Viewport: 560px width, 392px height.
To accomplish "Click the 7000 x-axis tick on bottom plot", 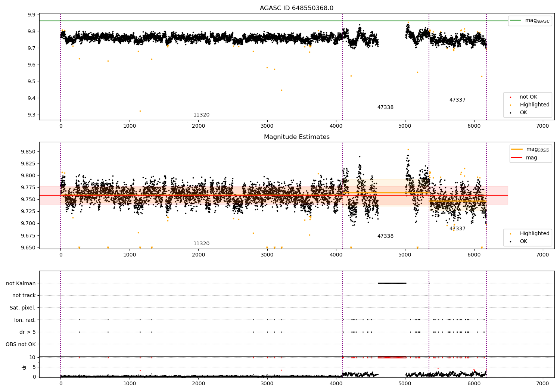I will (x=542, y=383).
